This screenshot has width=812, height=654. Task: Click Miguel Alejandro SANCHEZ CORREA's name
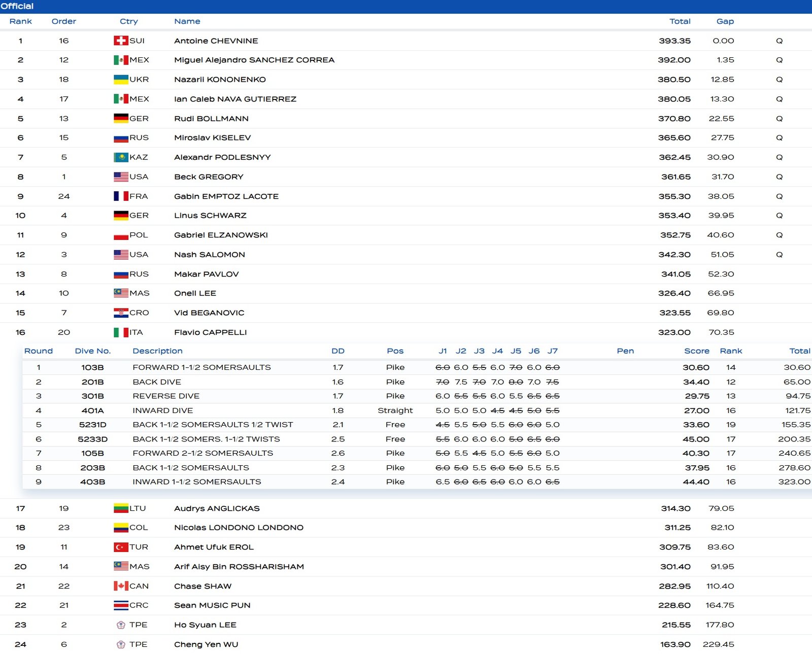[x=254, y=60]
